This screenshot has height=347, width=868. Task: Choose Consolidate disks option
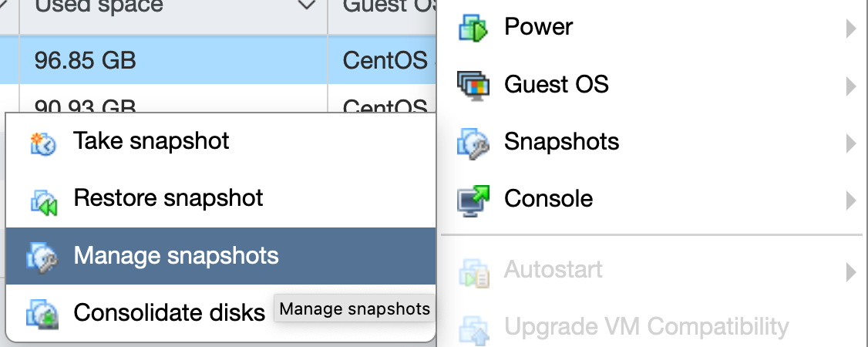[169, 313]
